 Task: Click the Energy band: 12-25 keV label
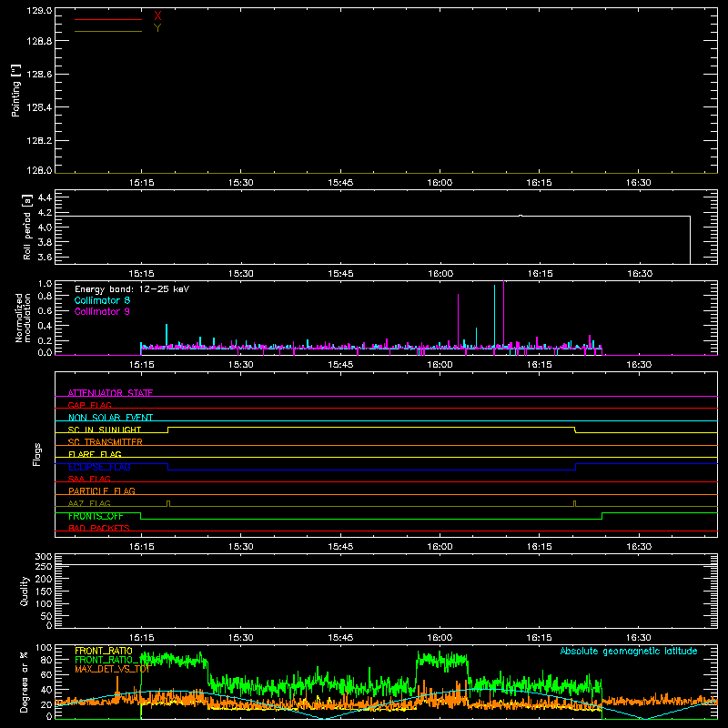point(132,289)
